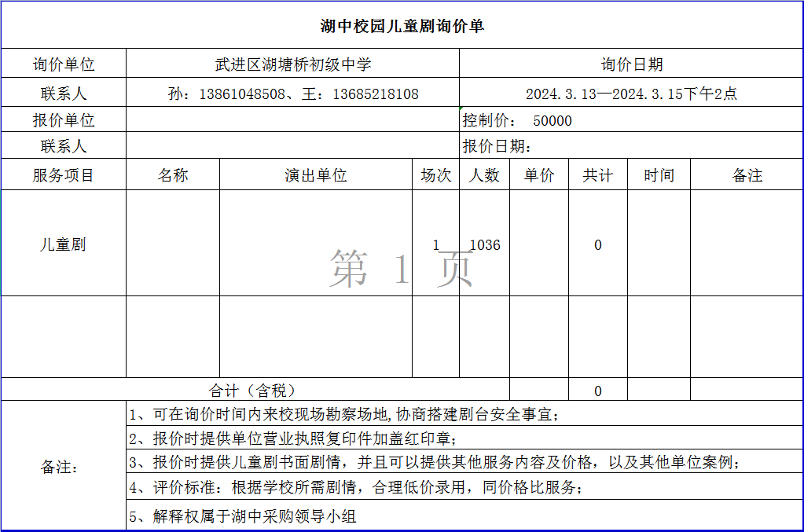Select the 单价 column header
804x532 pixels.
[539, 174]
